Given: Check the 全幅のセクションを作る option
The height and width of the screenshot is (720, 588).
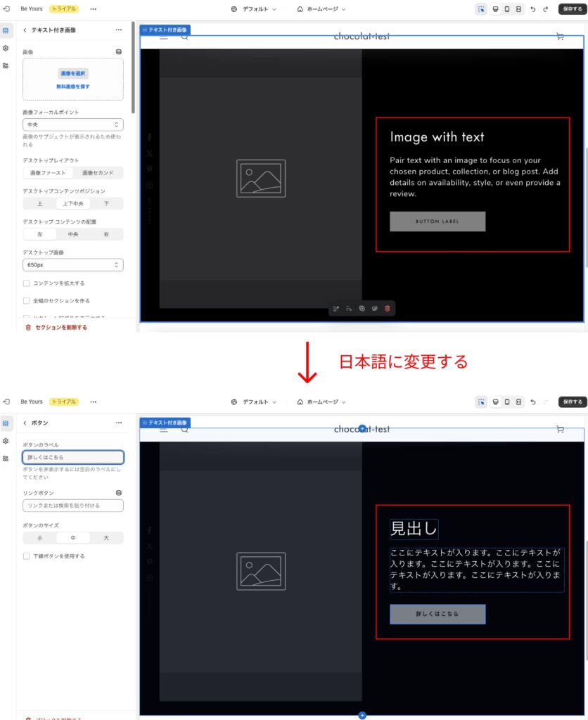Looking at the screenshot, I should 27,300.
